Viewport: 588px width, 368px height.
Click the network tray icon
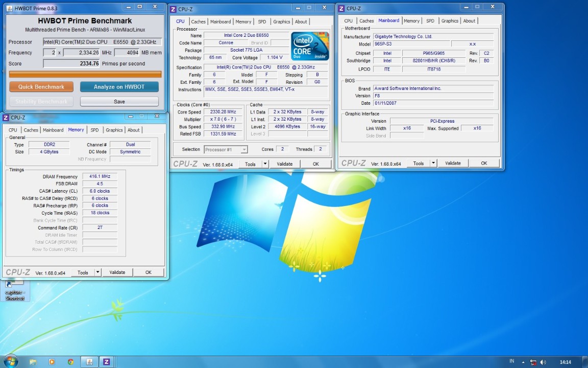pos(533,362)
